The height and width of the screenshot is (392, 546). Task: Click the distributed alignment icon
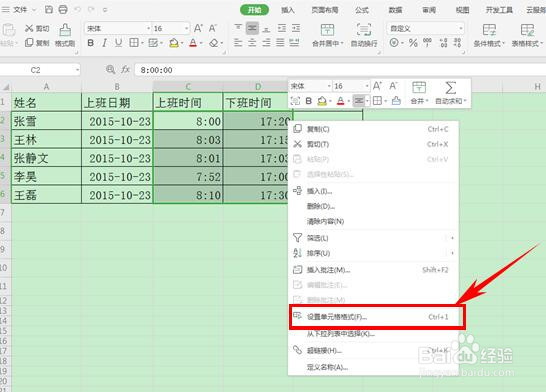[295, 43]
